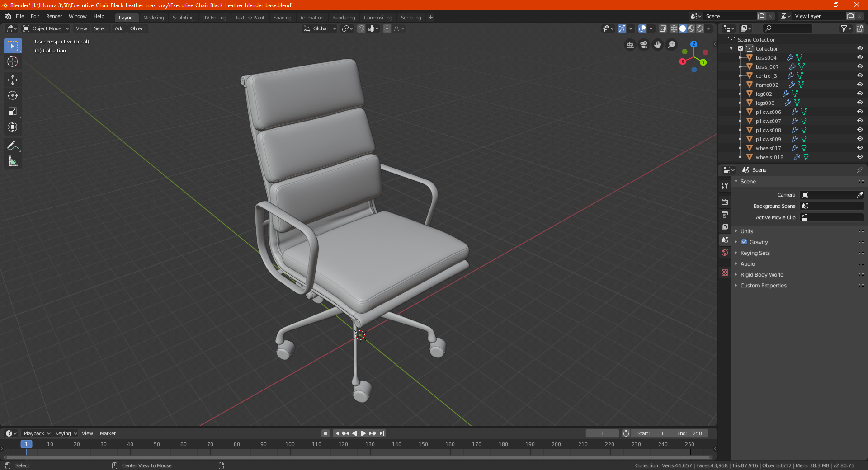Open the View Layer properties tab

[725, 227]
